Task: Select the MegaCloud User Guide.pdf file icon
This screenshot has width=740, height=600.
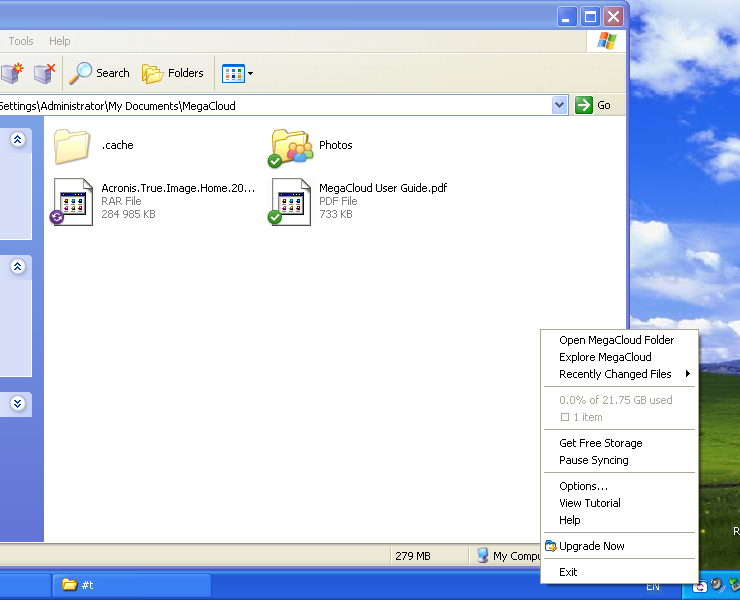Action: (290, 202)
